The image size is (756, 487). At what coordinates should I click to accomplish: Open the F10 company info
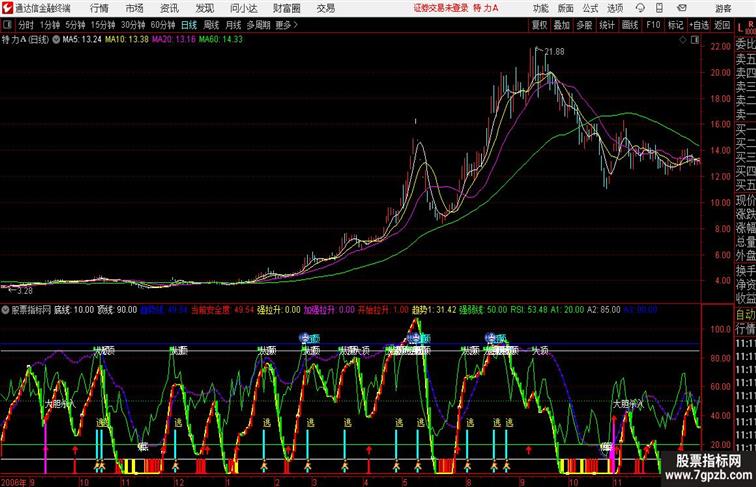click(x=653, y=25)
